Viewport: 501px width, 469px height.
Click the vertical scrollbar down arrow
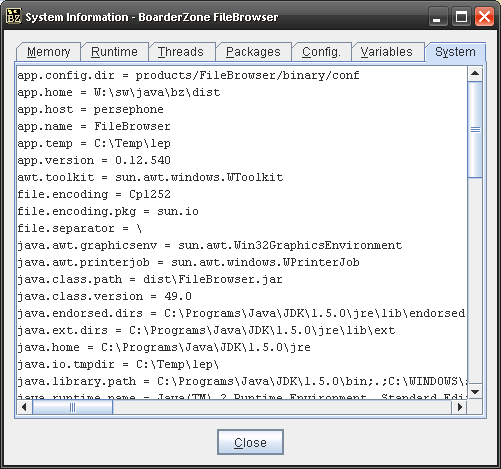click(475, 391)
